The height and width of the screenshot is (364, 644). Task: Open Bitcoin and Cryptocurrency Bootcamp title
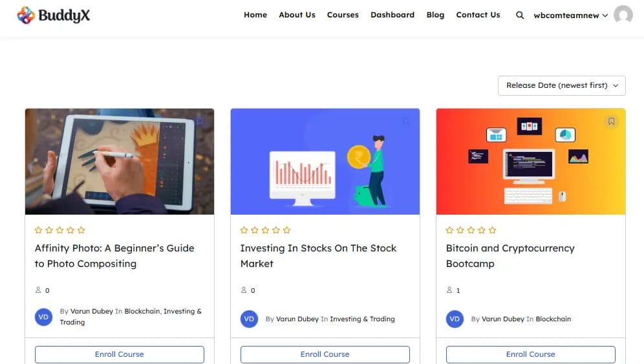click(x=510, y=255)
